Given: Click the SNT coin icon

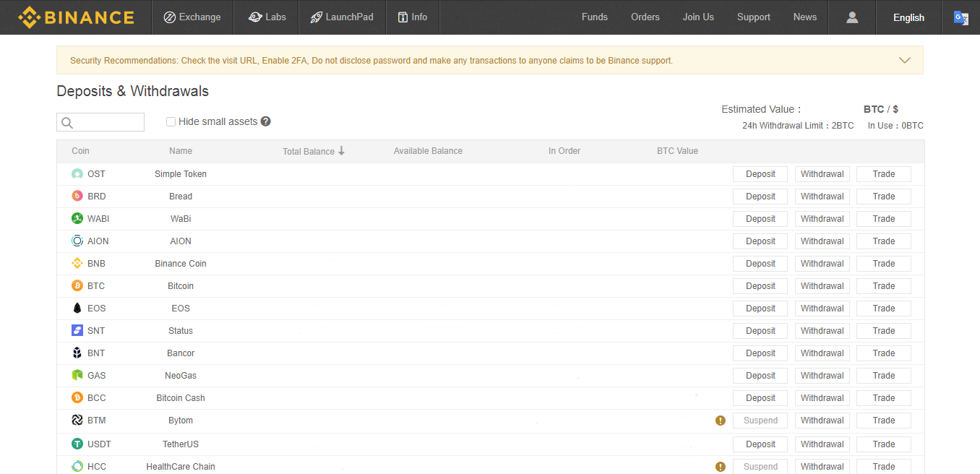Looking at the screenshot, I should coord(77,331).
